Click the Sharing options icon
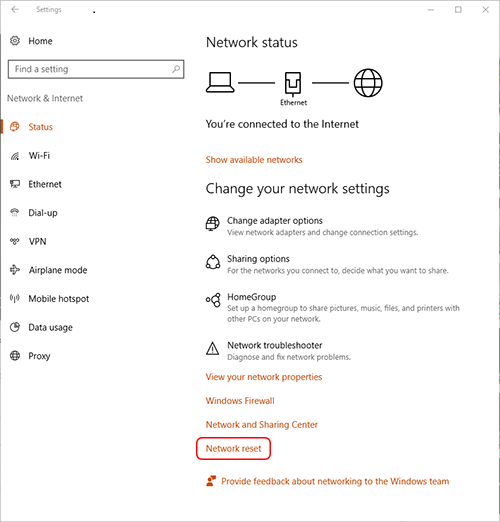The height and width of the screenshot is (522, 500). pyautogui.click(x=213, y=262)
